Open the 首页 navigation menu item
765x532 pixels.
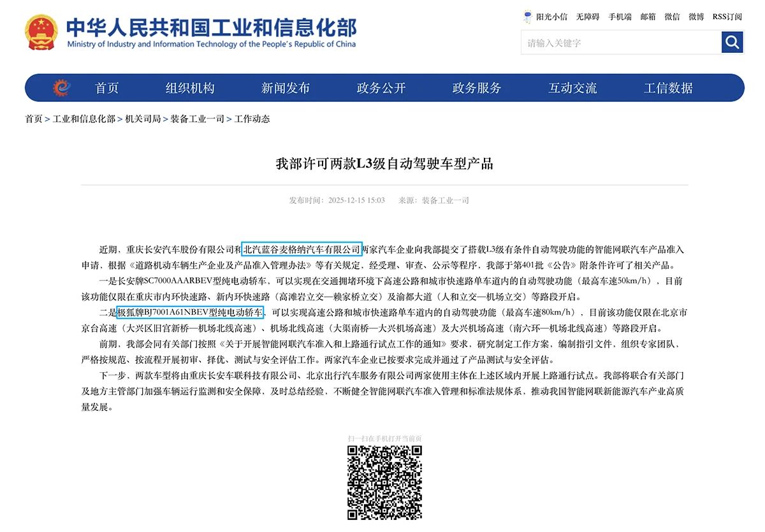[x=107, y=88]
